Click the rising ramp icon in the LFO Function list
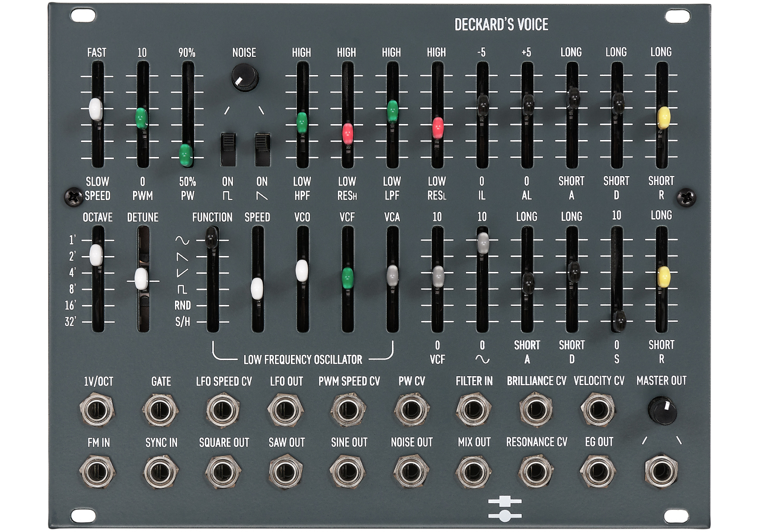 (x=182, y=273)
